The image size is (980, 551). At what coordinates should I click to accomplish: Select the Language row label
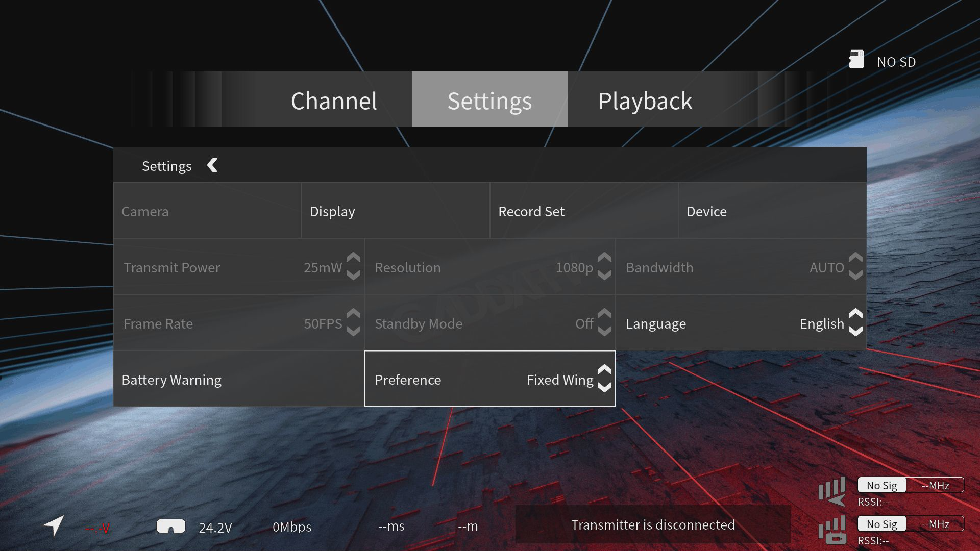656,323
